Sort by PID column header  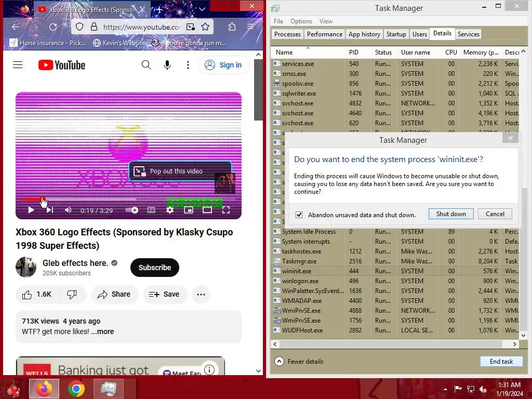(x=358, y=52)
